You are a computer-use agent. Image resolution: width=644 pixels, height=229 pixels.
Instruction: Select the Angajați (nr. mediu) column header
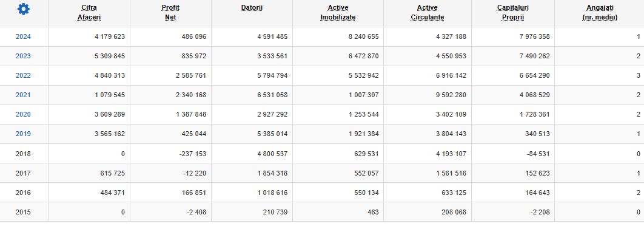coord(600,12)
